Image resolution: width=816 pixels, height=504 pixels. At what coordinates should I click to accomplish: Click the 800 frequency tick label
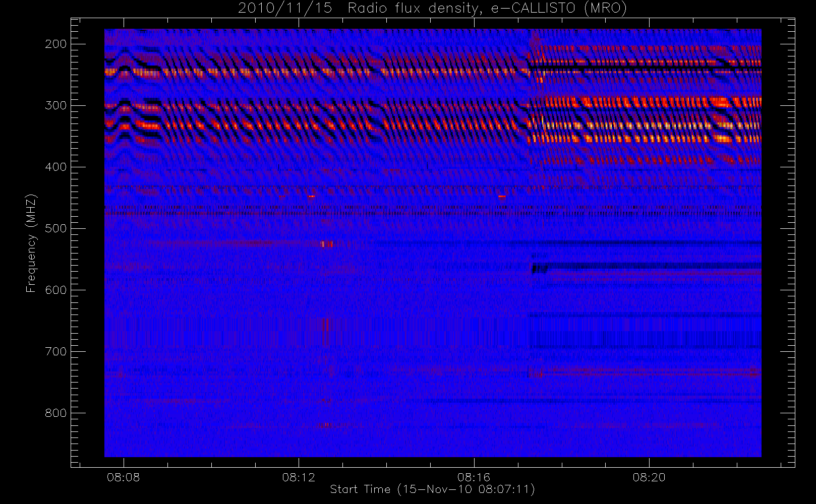point(56,413)
